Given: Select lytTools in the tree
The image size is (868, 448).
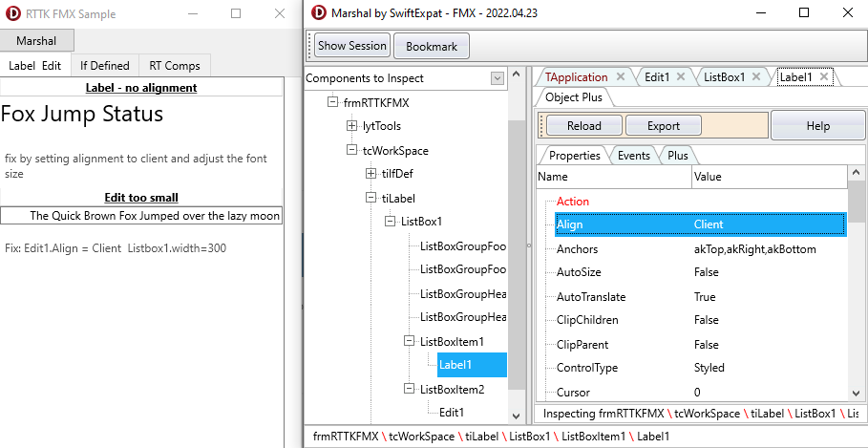Looking at the screenshot, I should [382, 126].
